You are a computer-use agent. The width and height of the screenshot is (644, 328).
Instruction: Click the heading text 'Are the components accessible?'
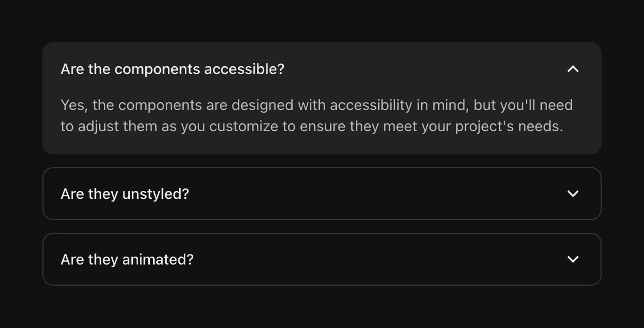pyautogui.click(x=172, y=69)
